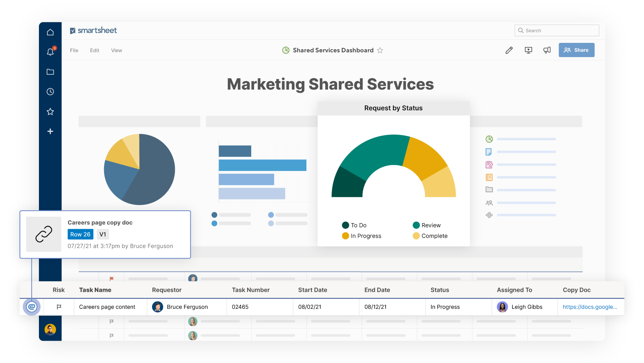Click the attachment icon on the Careers row
644x363 pixels.
pos(31,307)
